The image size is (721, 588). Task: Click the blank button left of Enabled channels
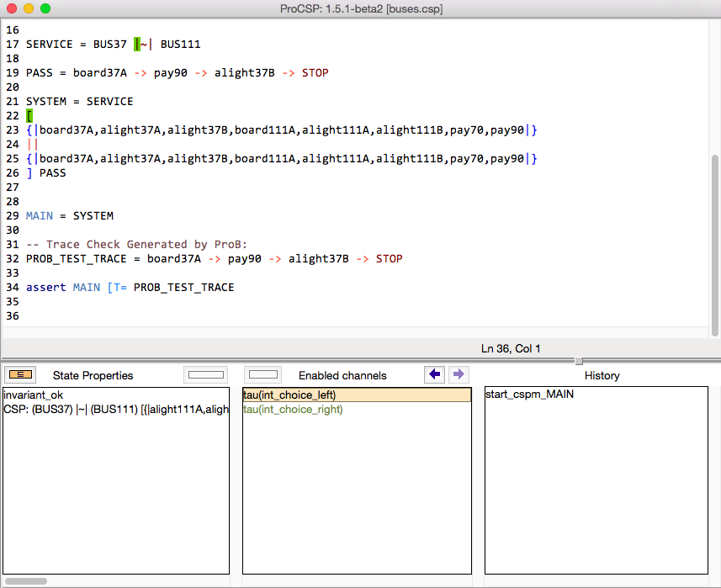pyautogui.click(x=263, y=374)
